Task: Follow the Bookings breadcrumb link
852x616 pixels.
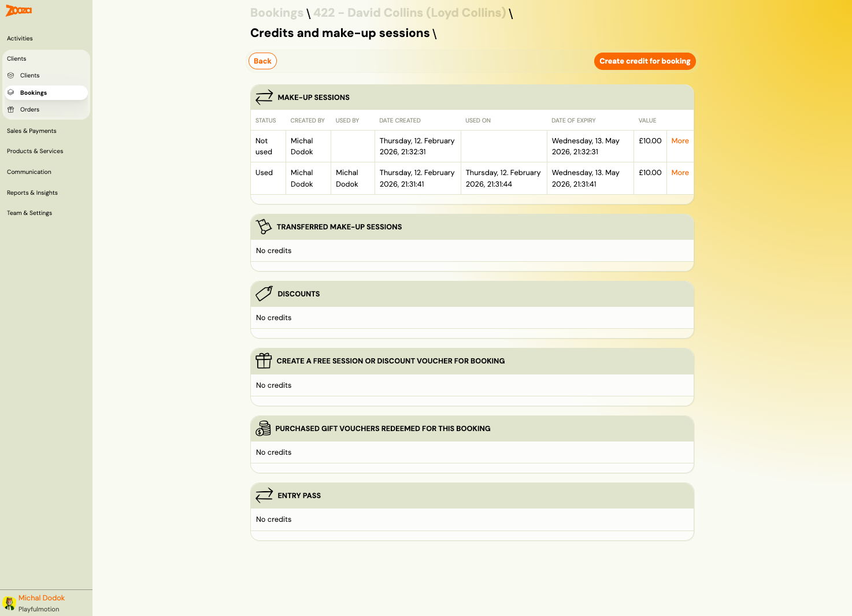Action: coord(277,13)
